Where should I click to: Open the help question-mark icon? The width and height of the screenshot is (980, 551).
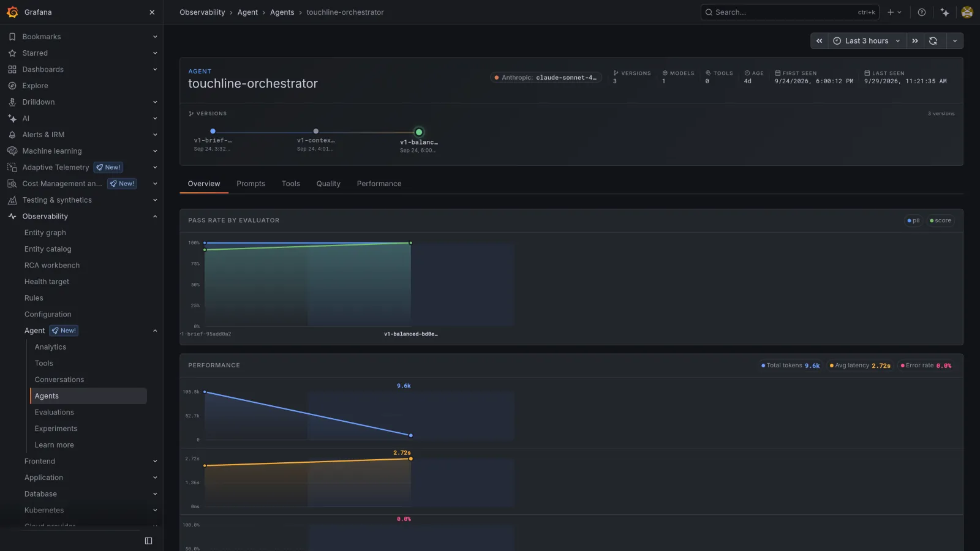pos(921,12)
